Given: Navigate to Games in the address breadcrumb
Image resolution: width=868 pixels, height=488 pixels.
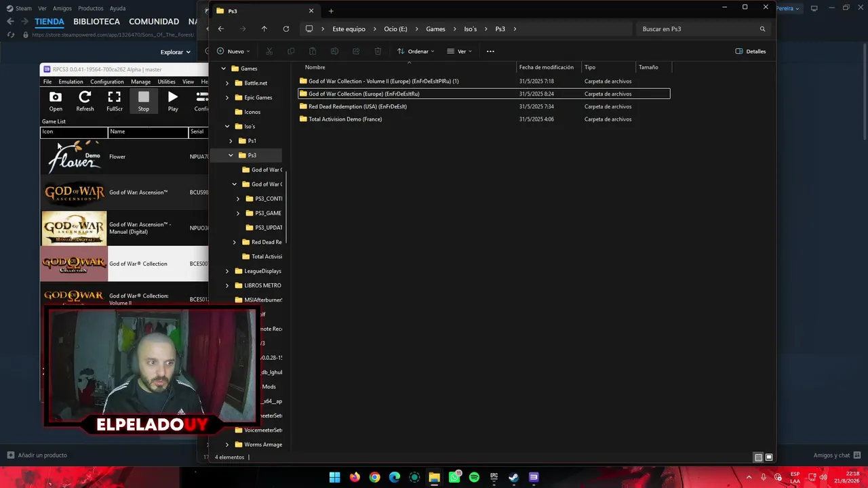Looking at the screenshot, I should point(435,29).
